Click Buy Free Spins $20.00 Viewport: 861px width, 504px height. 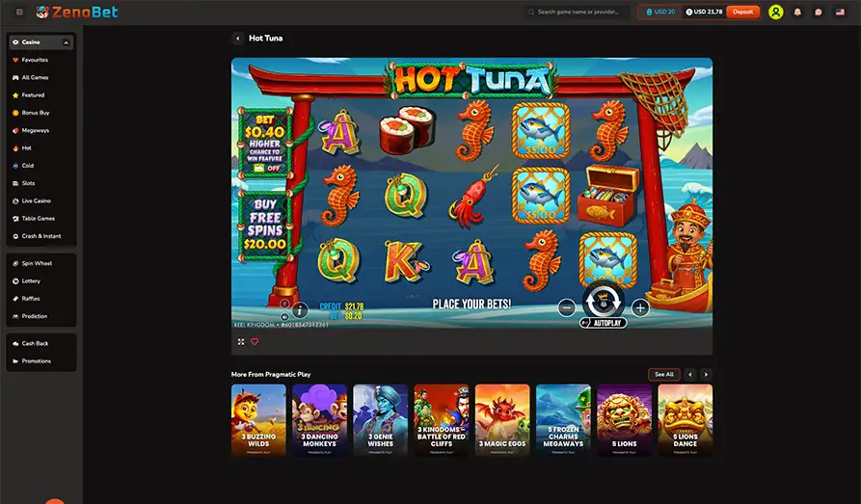pos(265,225)
